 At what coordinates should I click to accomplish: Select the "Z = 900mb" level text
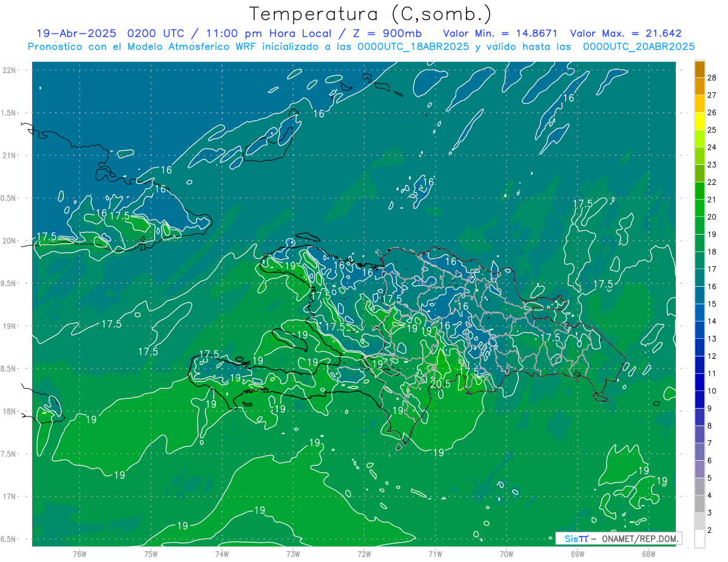(387, 33)
